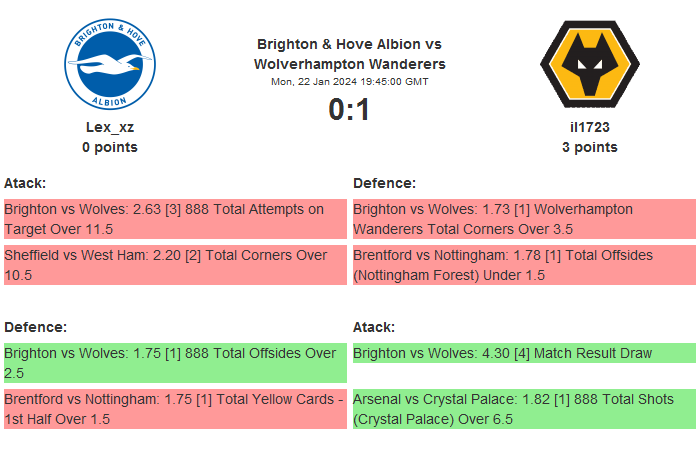Click Crystal Palace Total Shots Over 6.5 bet
This screenshot has height=460, width=700.
[x=524, y=409]
